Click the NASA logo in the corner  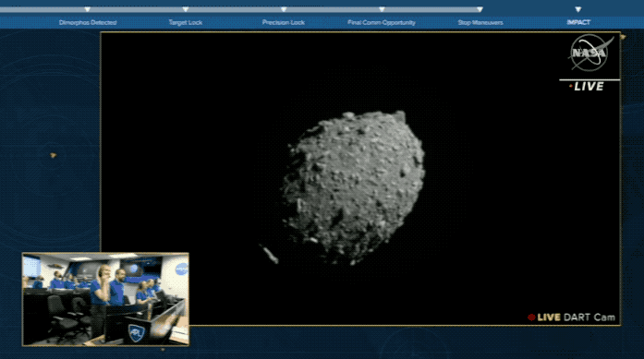(x=589, y=53)
